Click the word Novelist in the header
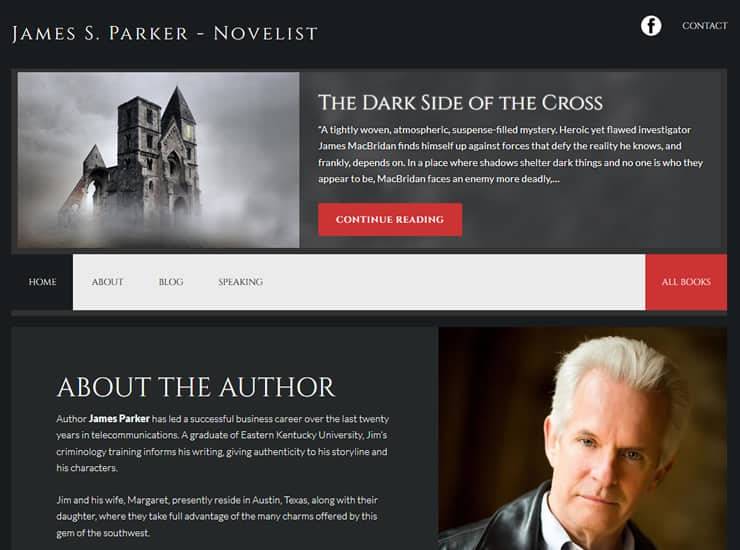740x550 pixels. tap(266, 34)
